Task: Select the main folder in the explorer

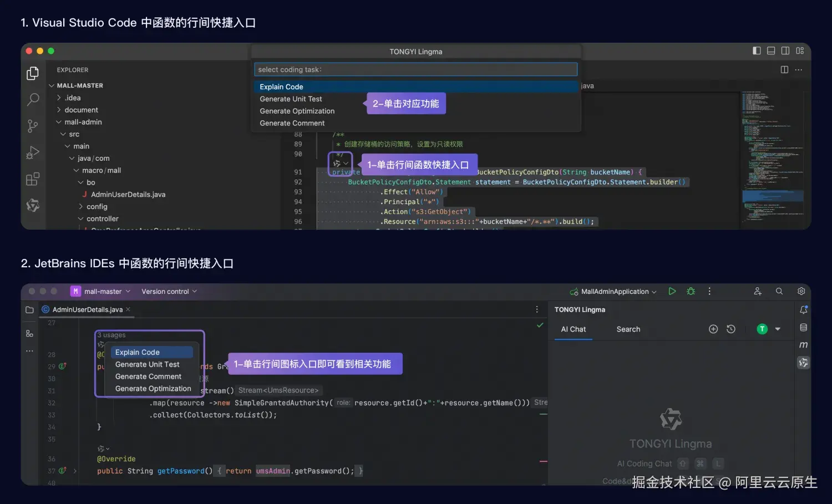Action: coord(81,146)
